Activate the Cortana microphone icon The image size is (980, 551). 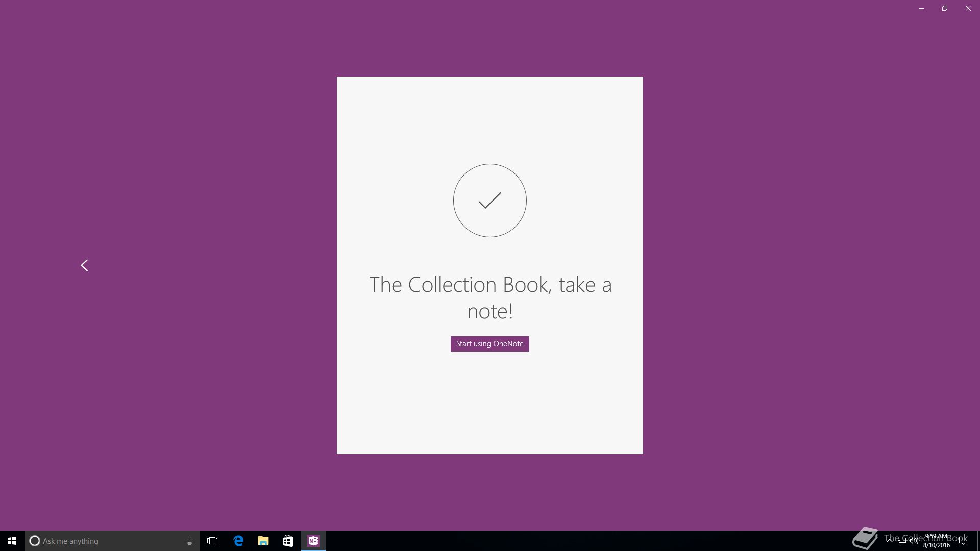point(189,541)
